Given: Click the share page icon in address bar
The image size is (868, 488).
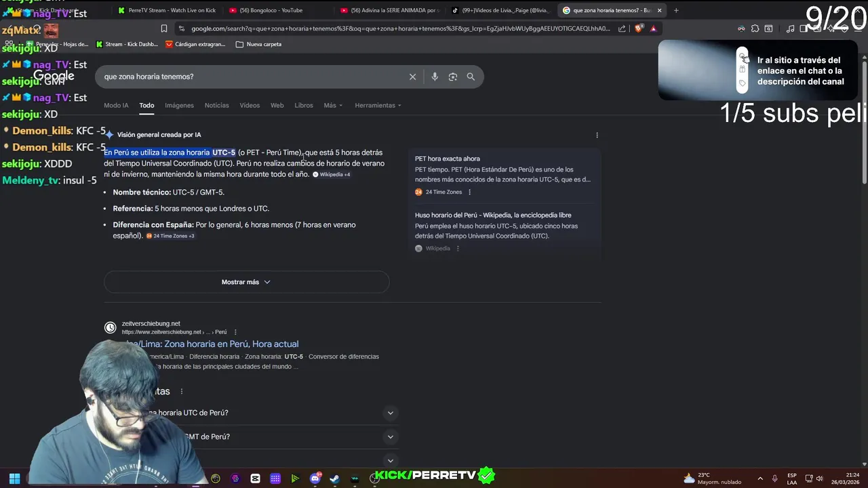Looking at the screenshot, I should (622, 28).
